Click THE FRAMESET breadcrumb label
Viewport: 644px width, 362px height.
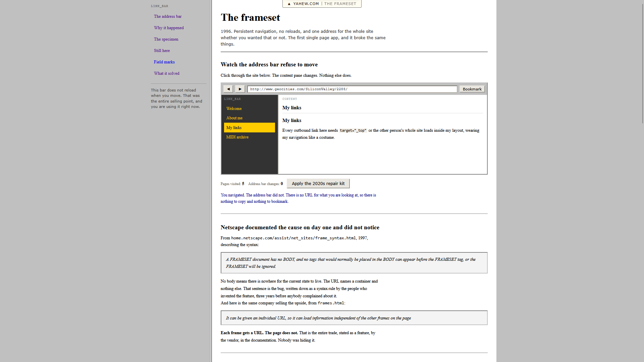340,4
